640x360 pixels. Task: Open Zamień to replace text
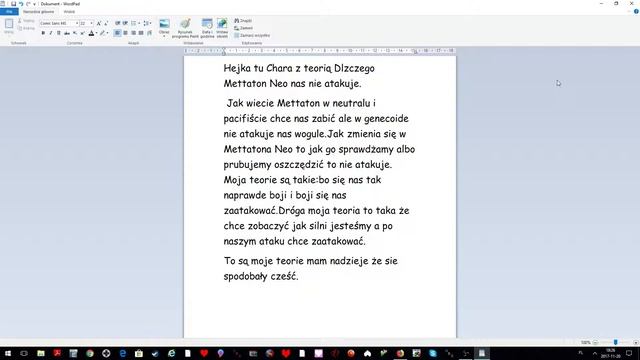[x=244, y=28]
